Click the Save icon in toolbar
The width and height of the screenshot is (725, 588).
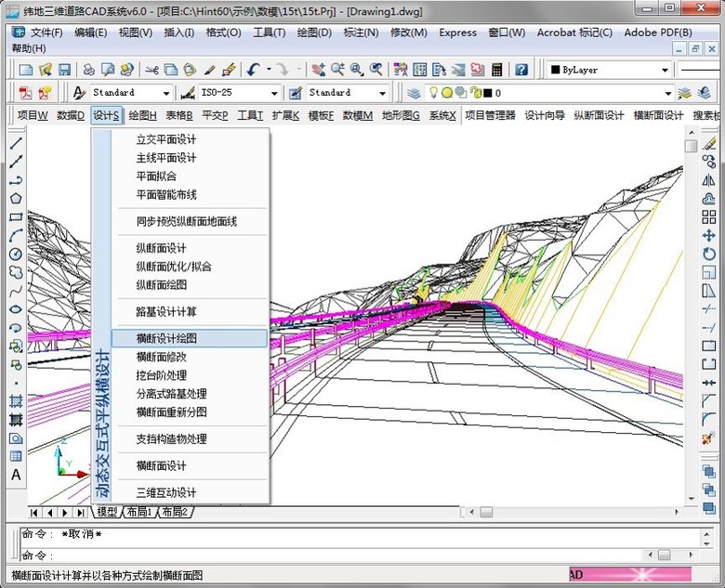tap(64, 70)
